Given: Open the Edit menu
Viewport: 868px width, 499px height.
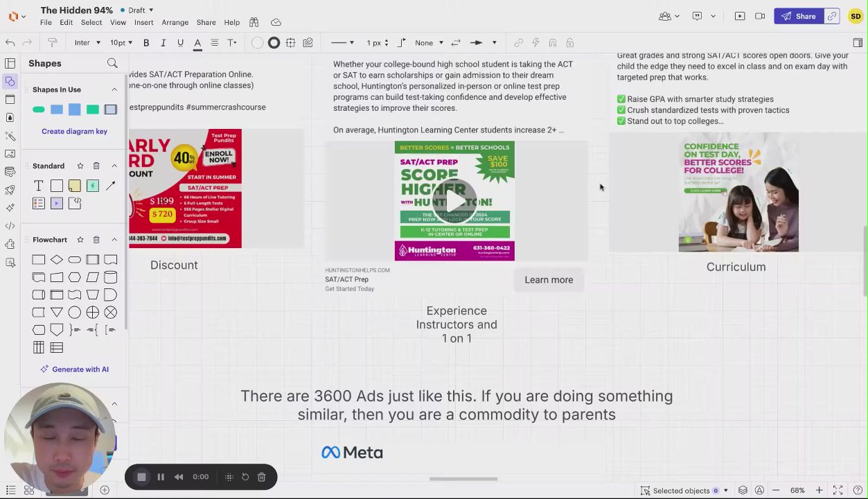Looking at the screenshot, I should (67, 23).
